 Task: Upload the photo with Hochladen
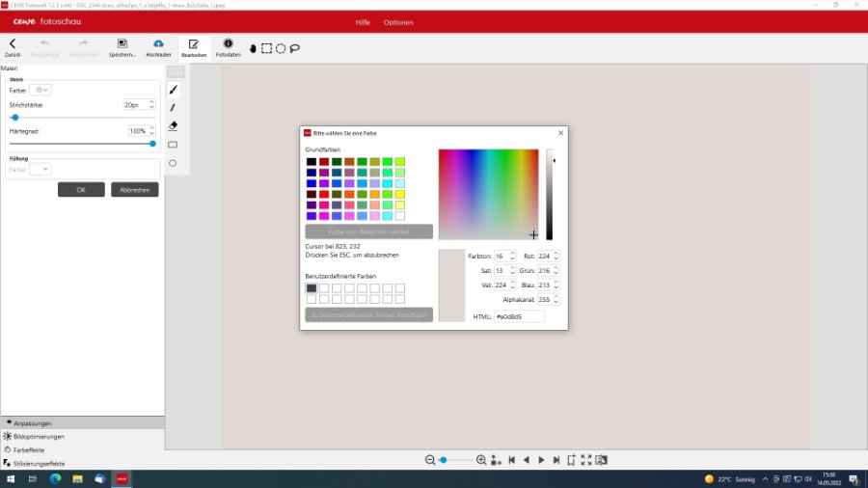pyautogui.click(x=158, y=47)
